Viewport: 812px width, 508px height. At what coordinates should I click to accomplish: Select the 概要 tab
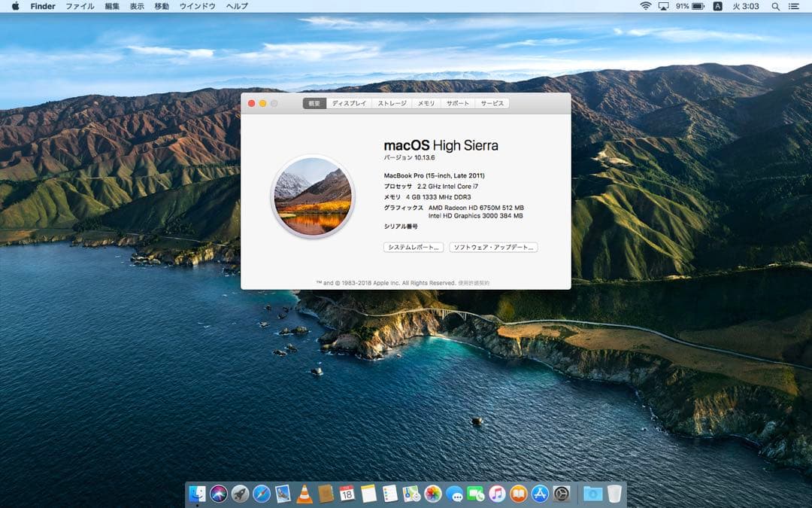[x=314, y=104]
